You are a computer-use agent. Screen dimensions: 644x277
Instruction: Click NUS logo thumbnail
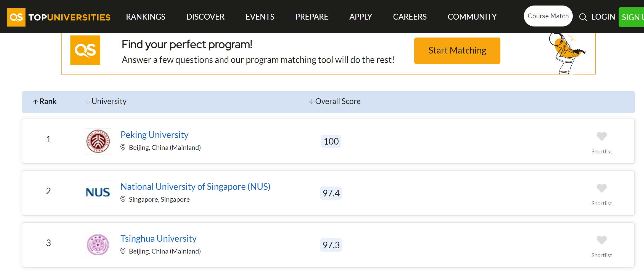(x=98, y=193)
